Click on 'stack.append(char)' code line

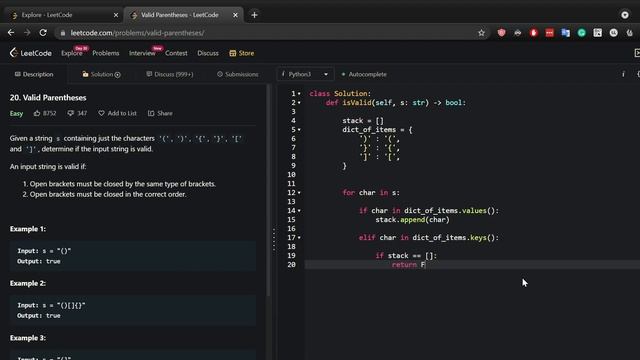click(x=412, y=220)
